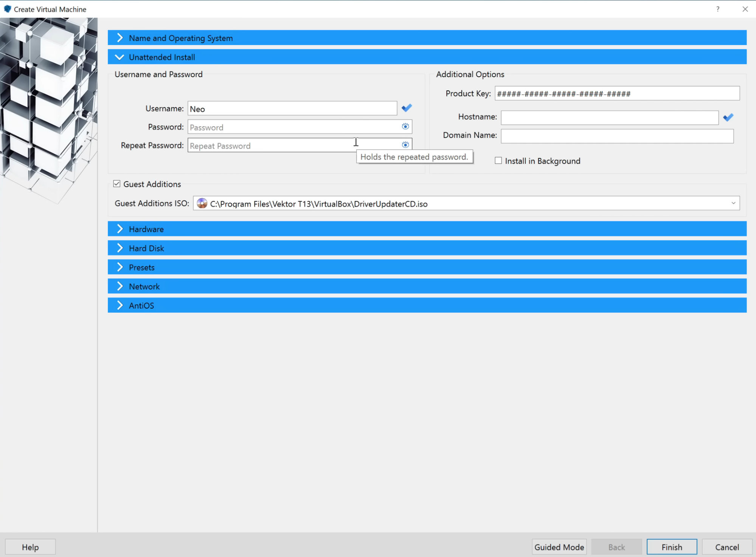Expand the Name and Operating System section
This screenshot has height=557, width=756.
point(427,38)
